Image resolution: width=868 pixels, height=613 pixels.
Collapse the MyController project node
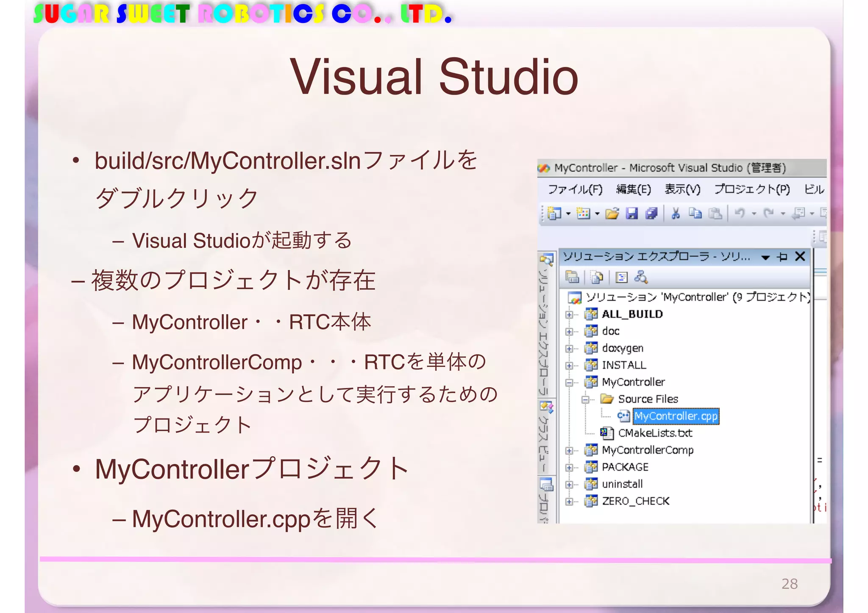coord(569,383)
